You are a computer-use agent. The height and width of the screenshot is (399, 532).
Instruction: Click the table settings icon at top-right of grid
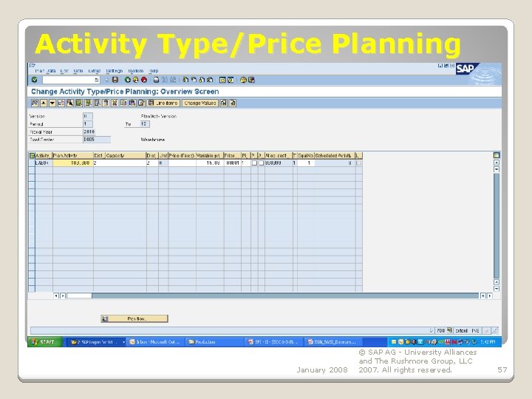point(497,155)
